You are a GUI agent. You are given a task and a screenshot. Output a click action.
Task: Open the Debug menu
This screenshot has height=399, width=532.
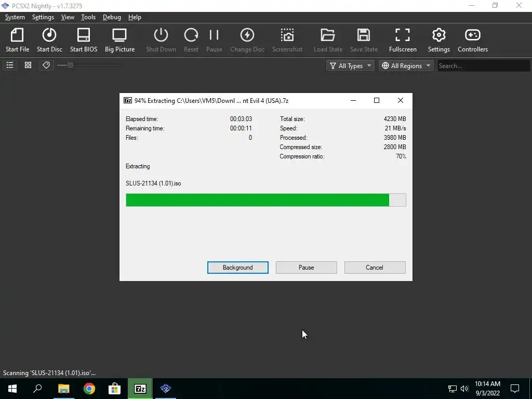point(112,17)
